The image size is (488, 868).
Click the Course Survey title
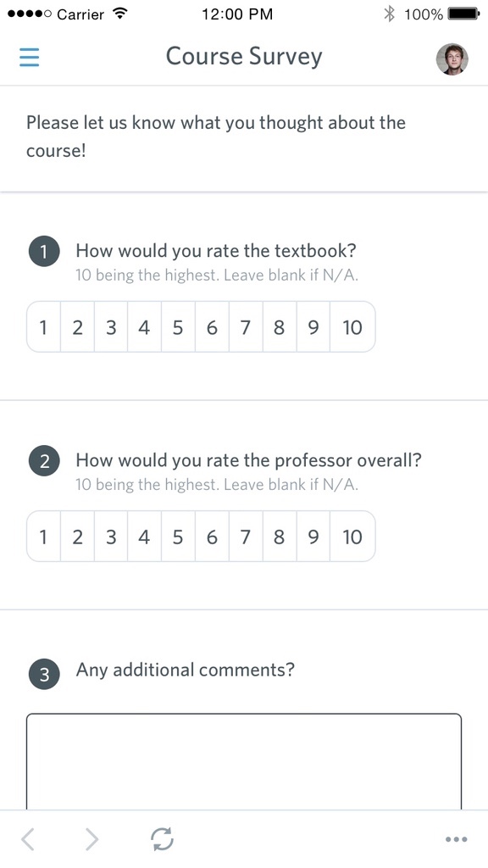[244, 56]
